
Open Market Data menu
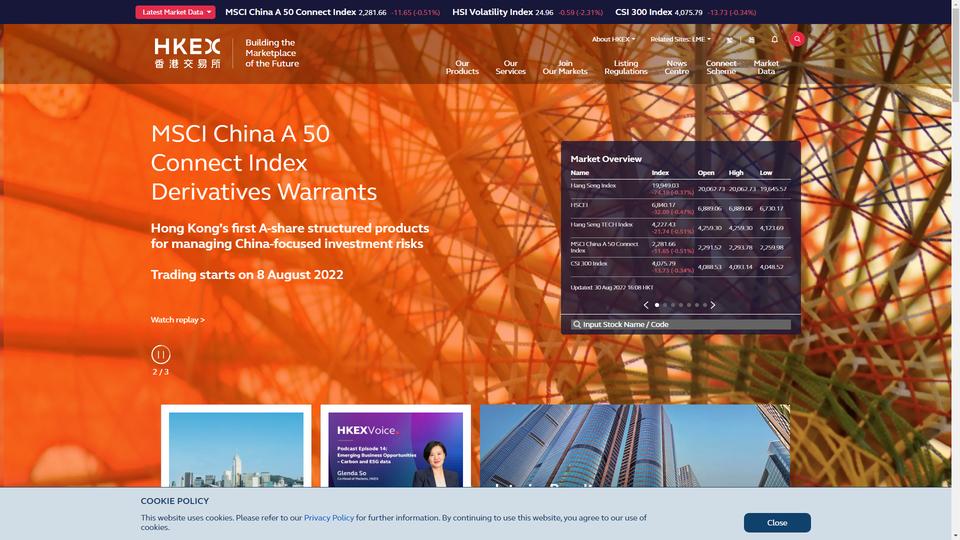coord(766,67)
